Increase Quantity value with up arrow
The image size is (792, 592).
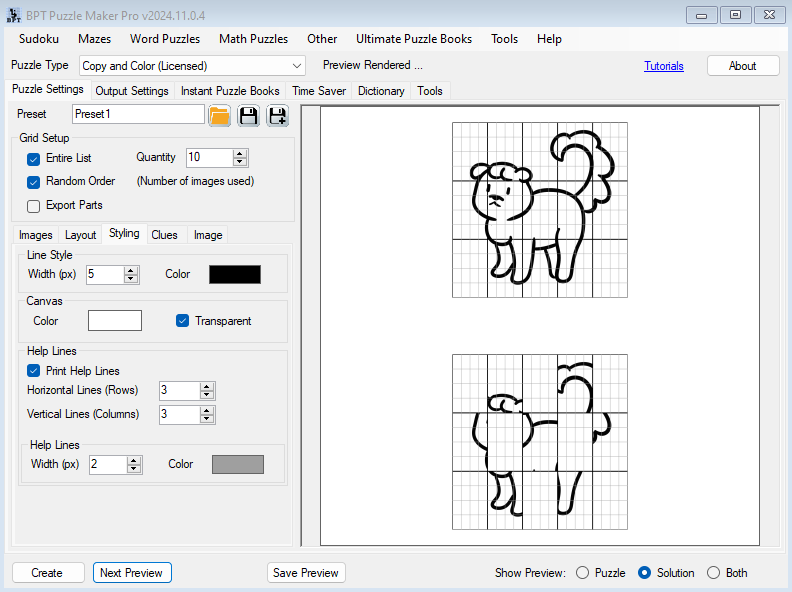click(x=240, y=154)
